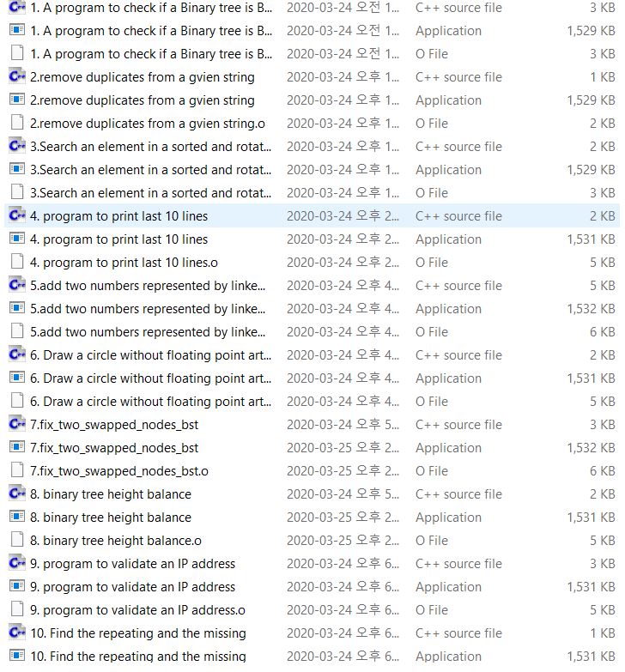Click file icon of '8. binary tree height balance.o'

[17, 539]
